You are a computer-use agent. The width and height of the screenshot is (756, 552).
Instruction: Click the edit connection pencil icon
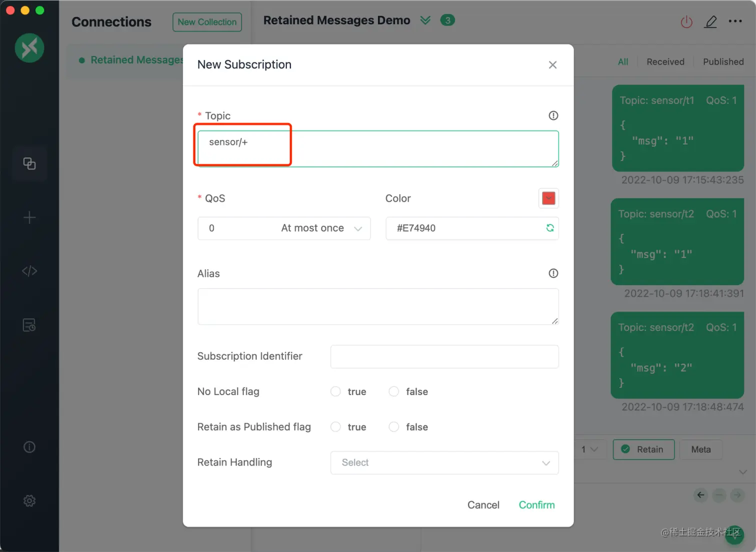click(710, 22)
